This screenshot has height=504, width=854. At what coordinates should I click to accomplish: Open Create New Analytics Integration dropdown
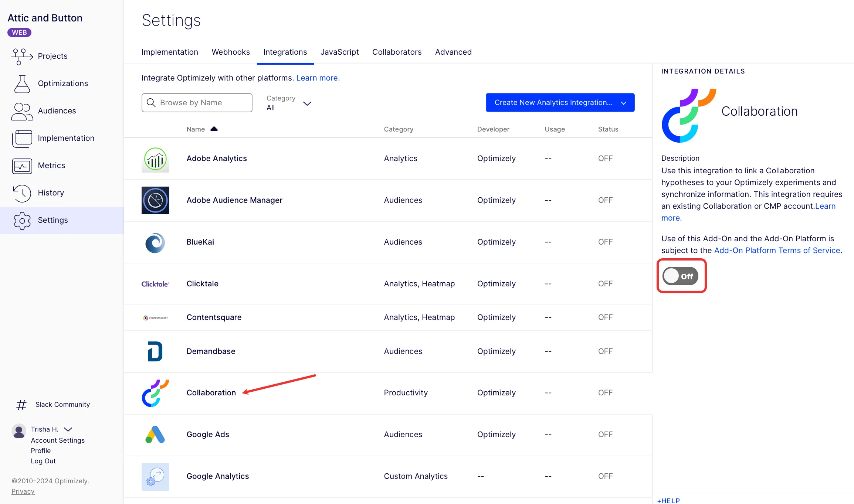tap(560, 103)
